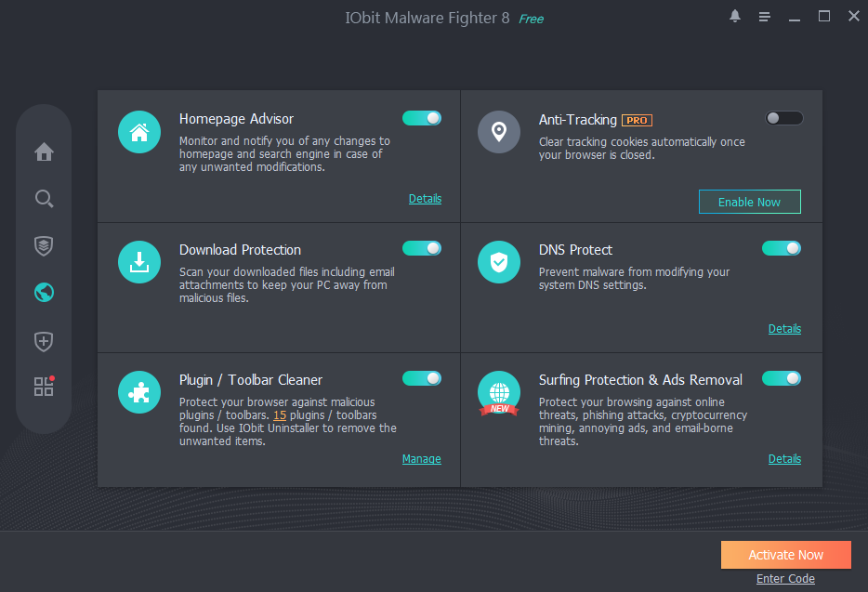Open the Enter Code link
This screenshot has width=868, height=592.
tap(785, 579)
